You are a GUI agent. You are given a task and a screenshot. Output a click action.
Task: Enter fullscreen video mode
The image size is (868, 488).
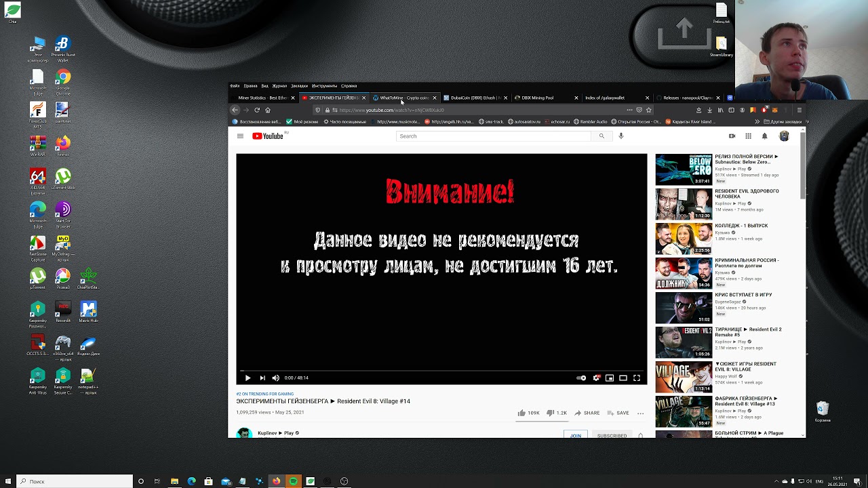pos(637,378)
